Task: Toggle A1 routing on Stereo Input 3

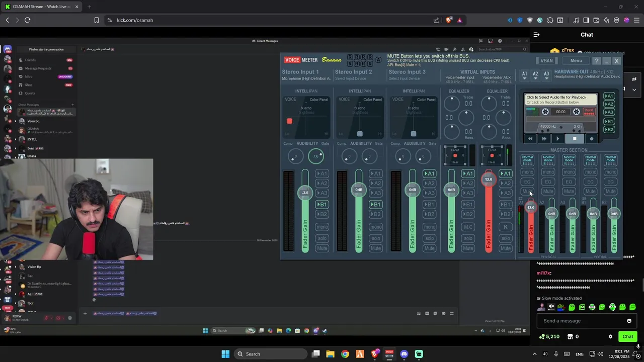Action: click(429, 173)
